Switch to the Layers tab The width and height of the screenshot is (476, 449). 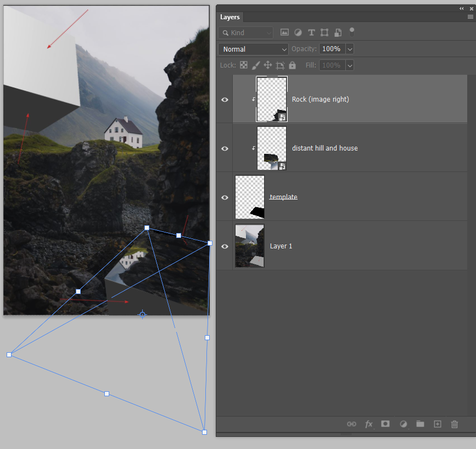229,17
